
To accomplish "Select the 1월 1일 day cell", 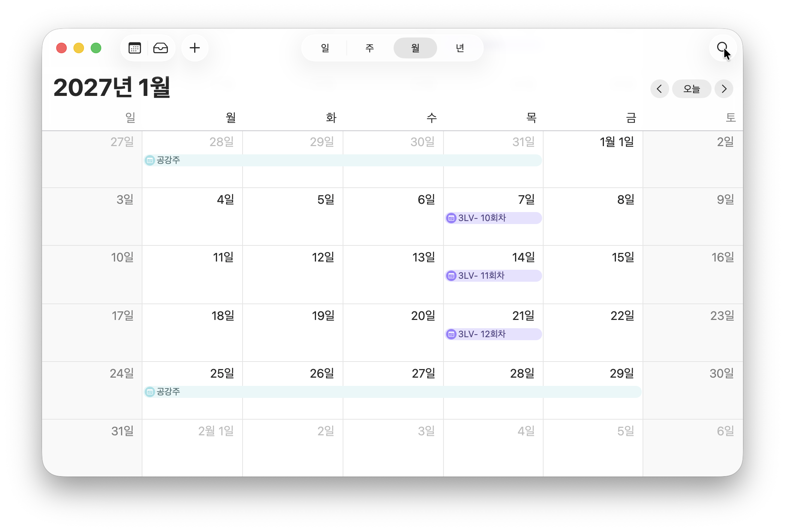I will 593,159.
